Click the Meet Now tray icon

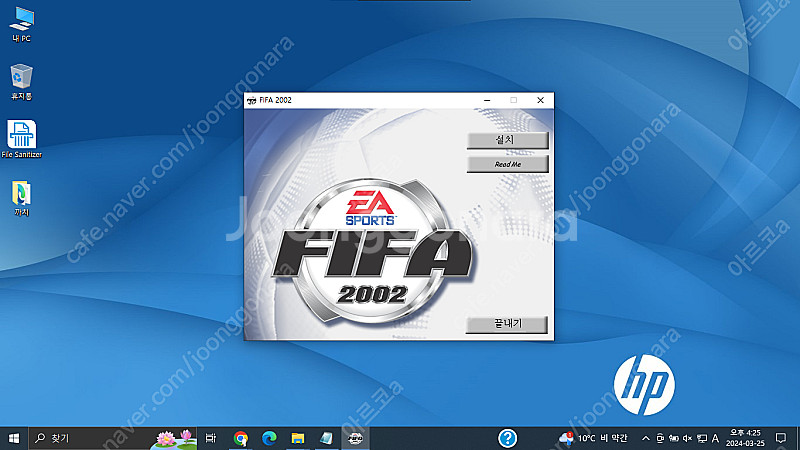(x=660, y=438)
